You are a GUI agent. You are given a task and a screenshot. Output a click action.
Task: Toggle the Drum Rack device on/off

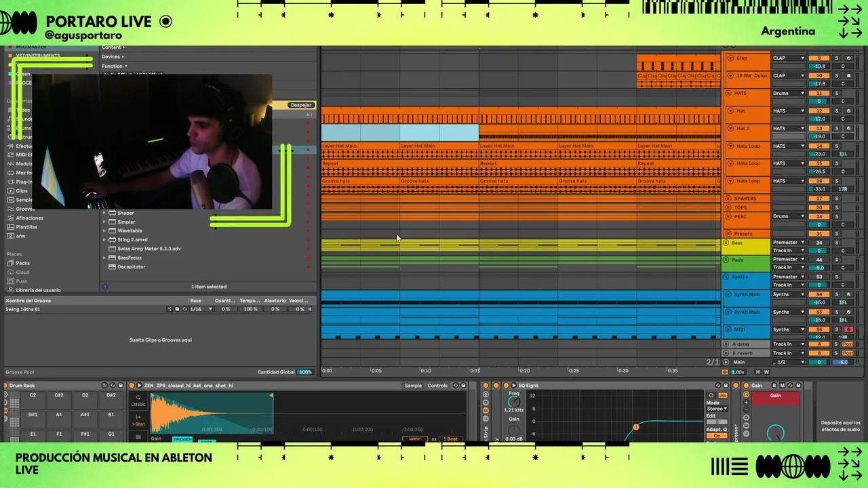pos(6,386)
